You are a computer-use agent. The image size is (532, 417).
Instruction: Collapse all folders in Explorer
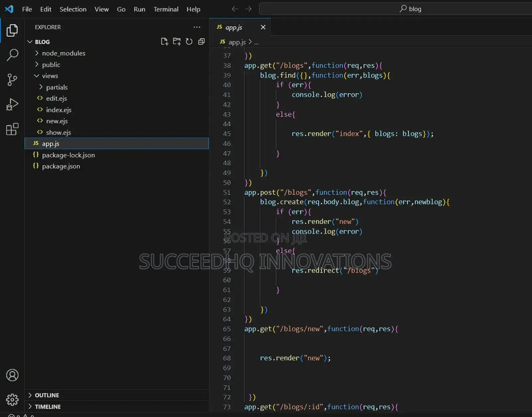click(201, 42)
